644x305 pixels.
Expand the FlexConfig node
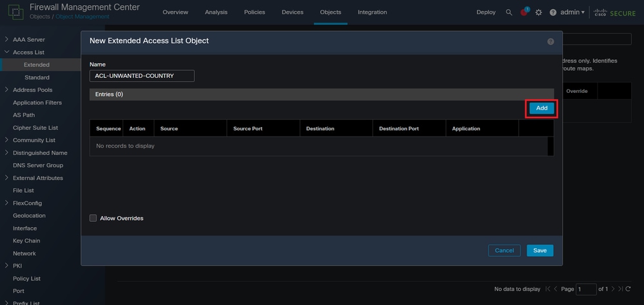pyautogui.click(x=6, y=202)
